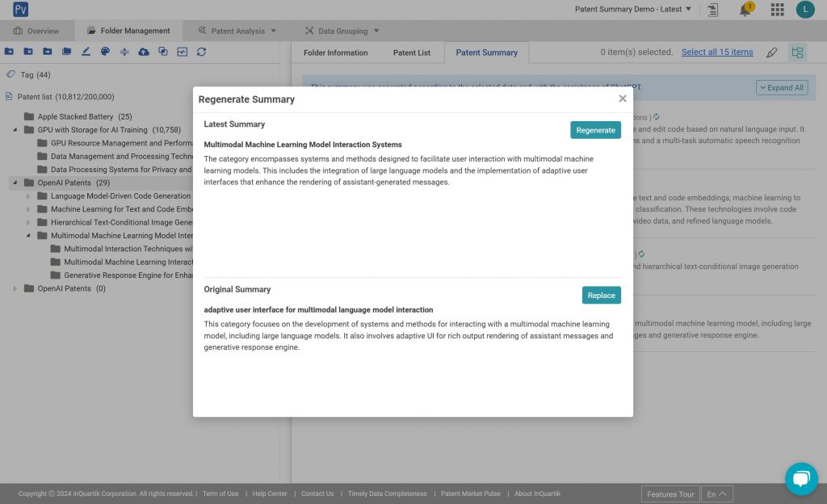
Task: Close the Regenerate Summary dialog
Action: pyautogui.click(x=623, y=99)
